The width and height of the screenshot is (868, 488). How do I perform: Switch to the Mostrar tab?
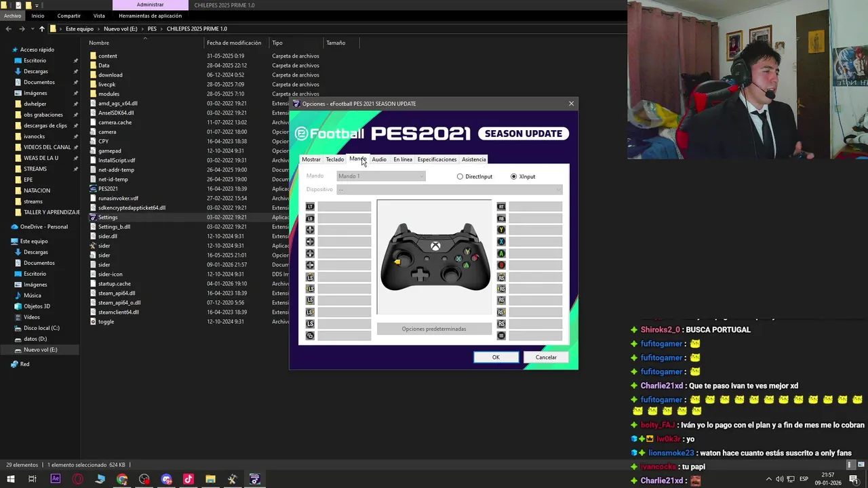[x=311, y=159]
